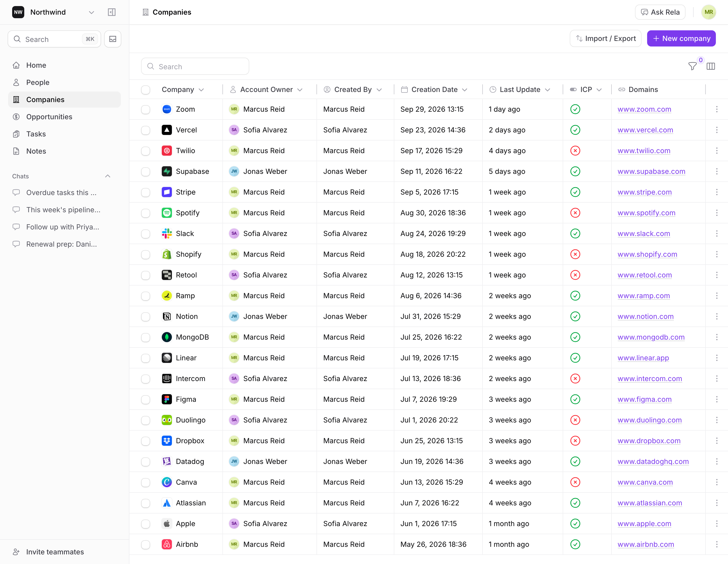Check the Zoom row checkbox
The height and width of the screenshot is (564, 728).
point(145,110)
